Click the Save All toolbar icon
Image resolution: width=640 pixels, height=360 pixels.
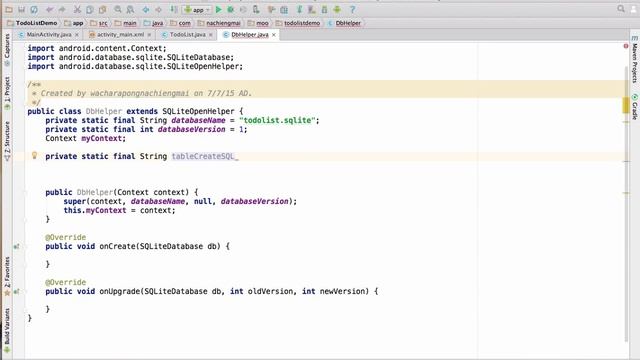(22, 9)
